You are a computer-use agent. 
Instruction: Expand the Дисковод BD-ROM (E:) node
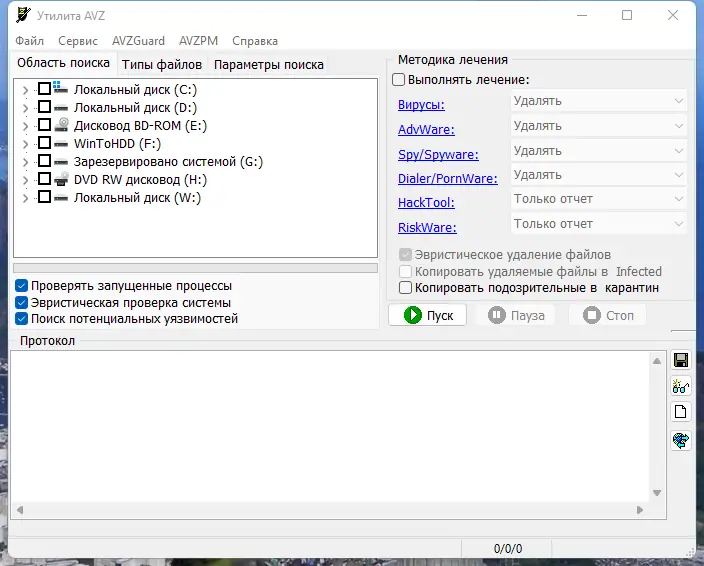coord(26,126)
